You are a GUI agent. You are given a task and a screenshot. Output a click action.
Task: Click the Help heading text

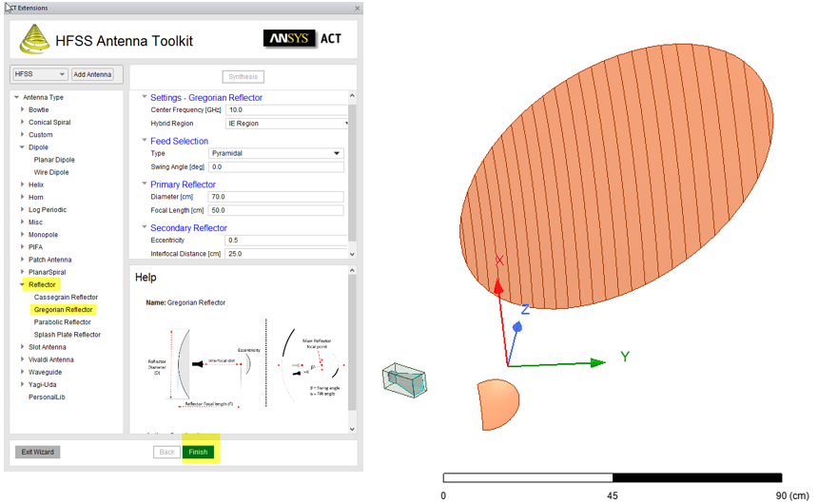pyautogui.click(x=146, y=277)
